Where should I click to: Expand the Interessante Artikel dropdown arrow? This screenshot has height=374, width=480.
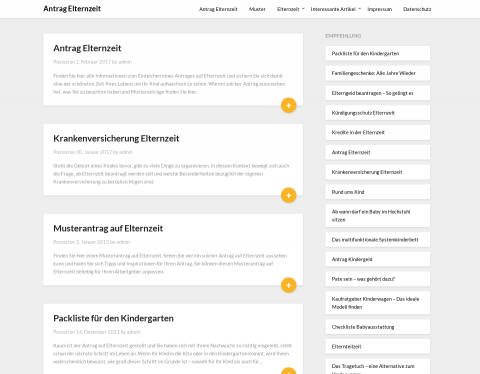pyautogui.click(x=359, y=9)
